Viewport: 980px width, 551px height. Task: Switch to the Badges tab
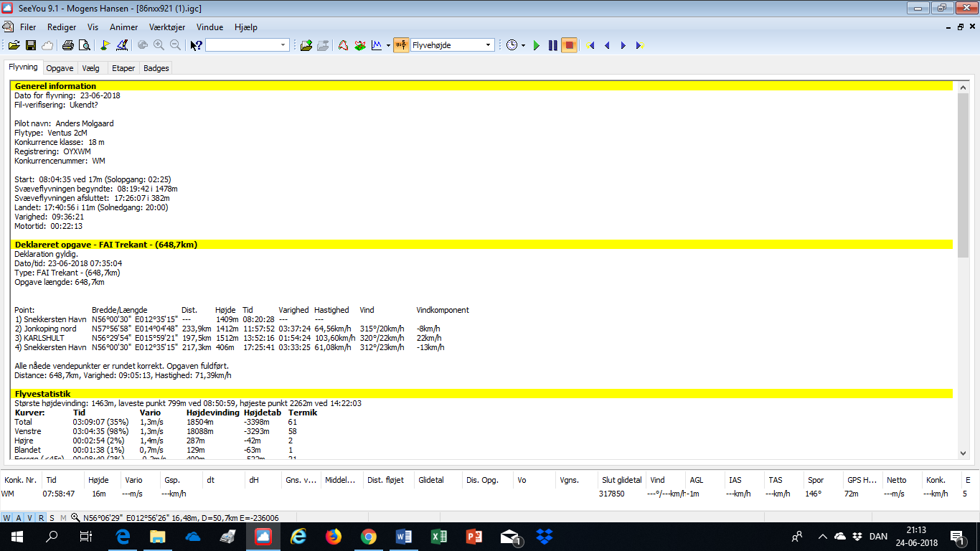pos(156,68)
